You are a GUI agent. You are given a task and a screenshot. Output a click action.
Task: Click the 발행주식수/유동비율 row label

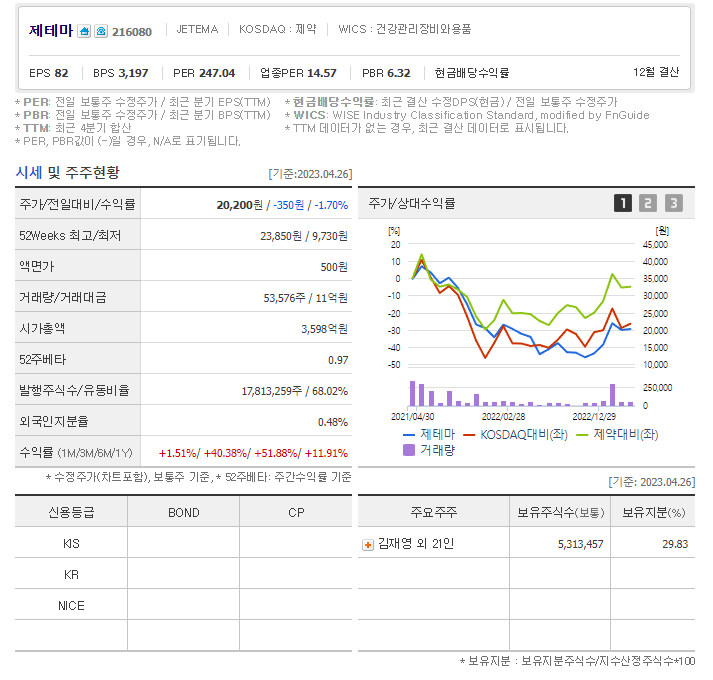coord(74,390)
